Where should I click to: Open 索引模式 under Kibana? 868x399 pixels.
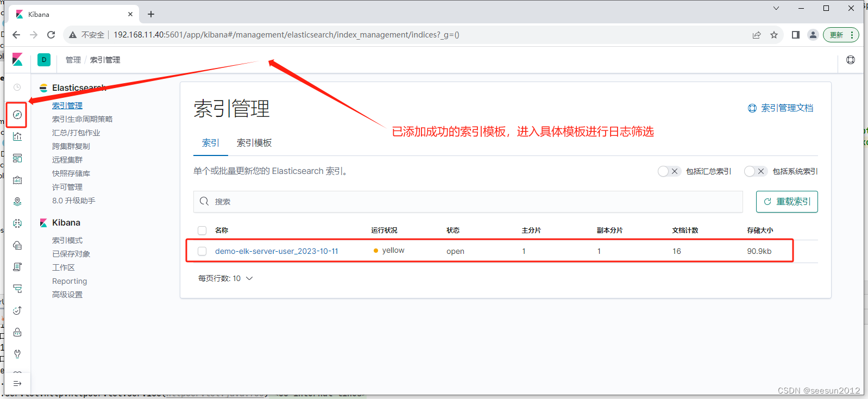coord(67,240)
